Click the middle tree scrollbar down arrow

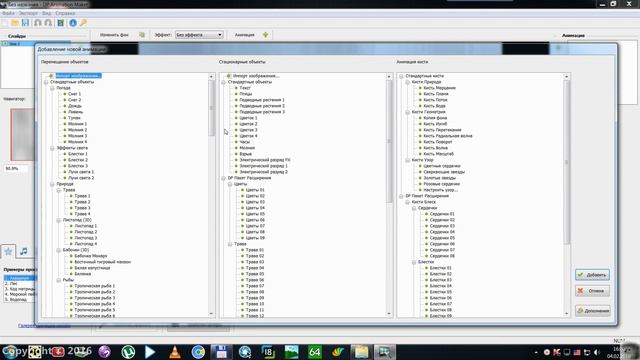[389, 314]
